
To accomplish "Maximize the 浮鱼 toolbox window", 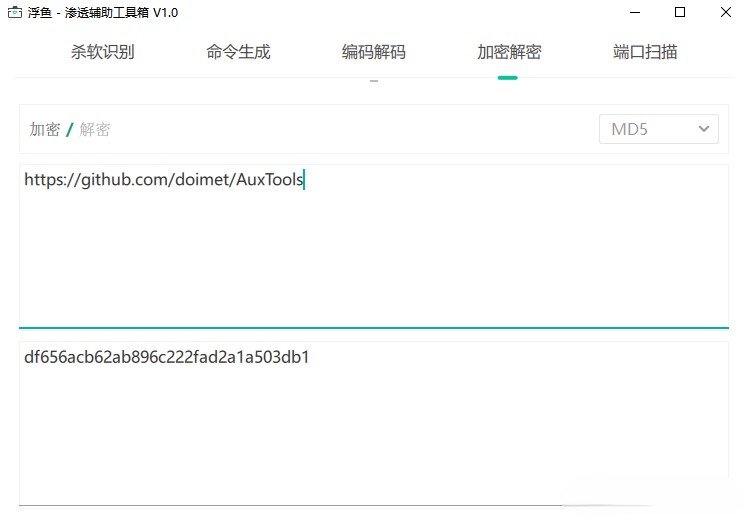I will point(680,12).
